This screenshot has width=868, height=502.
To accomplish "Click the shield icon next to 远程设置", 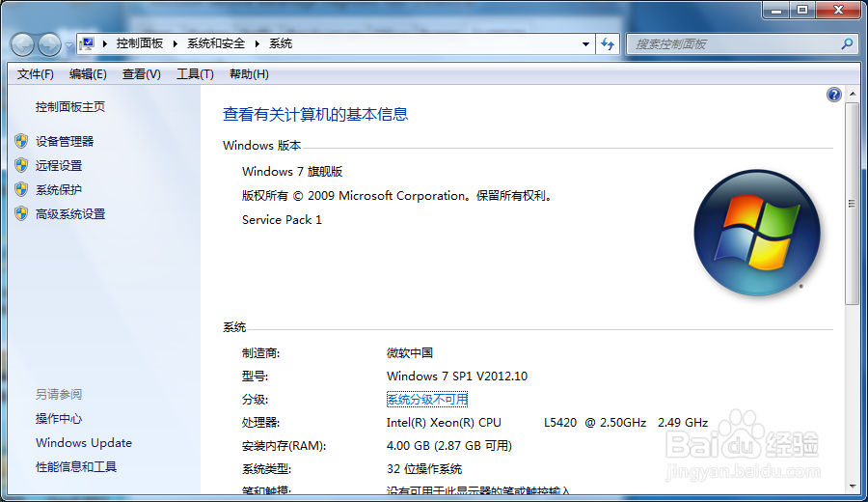I will pyautogui.click(x=21, y=165).
